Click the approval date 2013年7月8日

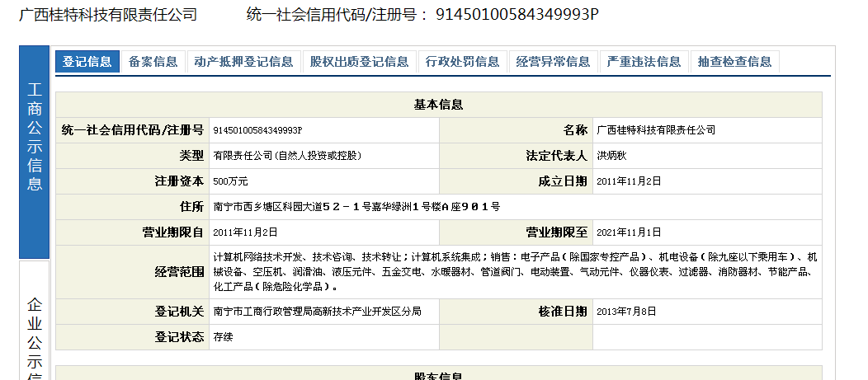(626, 312)
